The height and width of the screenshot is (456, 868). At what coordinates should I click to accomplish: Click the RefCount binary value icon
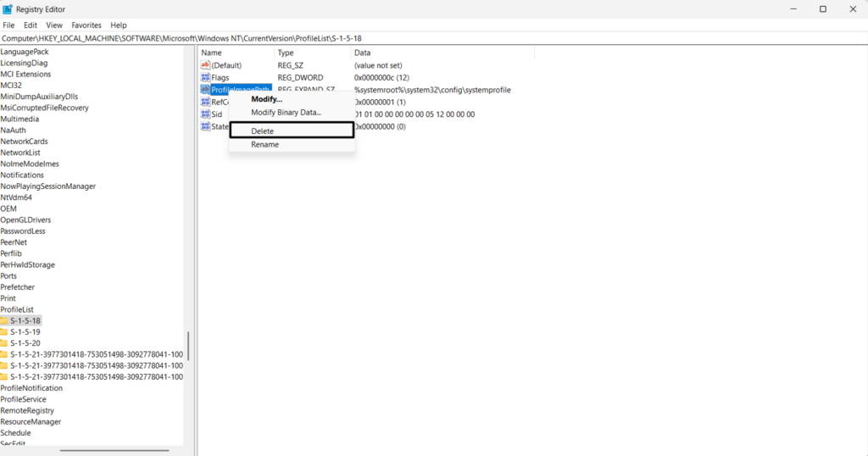[205, 102]
